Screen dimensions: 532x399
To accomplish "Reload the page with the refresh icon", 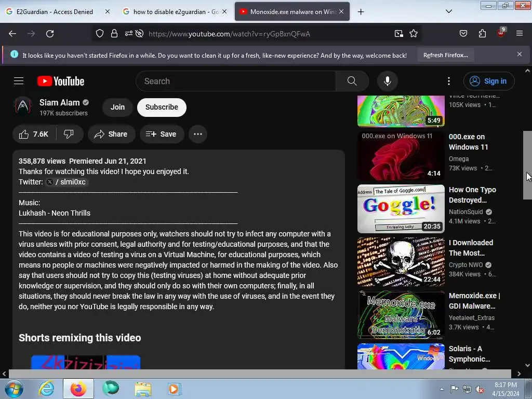I will coord(50,34).
